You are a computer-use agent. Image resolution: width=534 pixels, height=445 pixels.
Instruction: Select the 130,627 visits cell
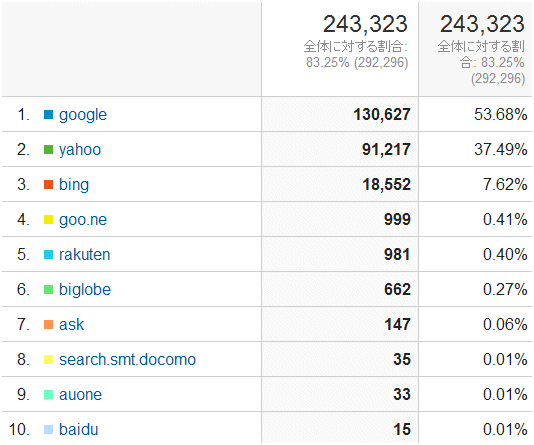[340, 114]
